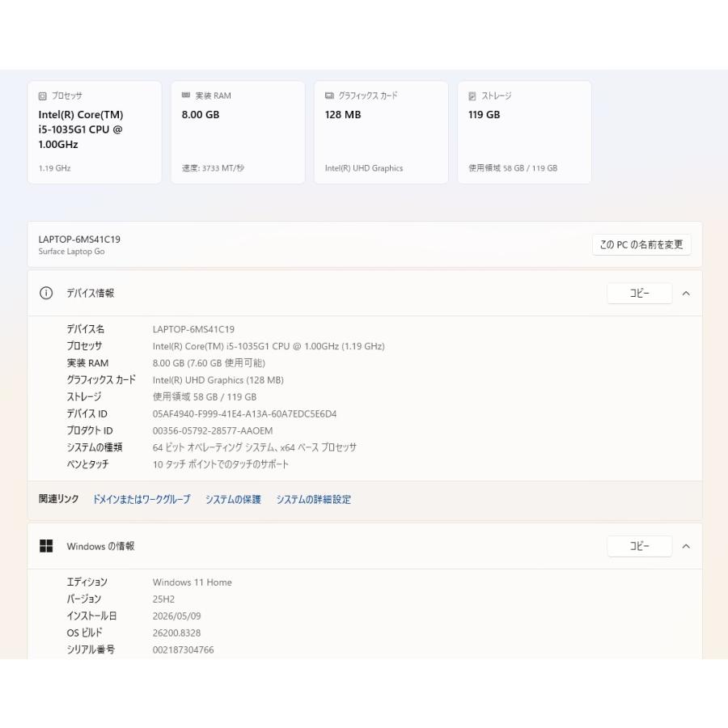Click 速度: 3733 MT/秒 in RAM card

pyautogui.click(x=213, y=168)
